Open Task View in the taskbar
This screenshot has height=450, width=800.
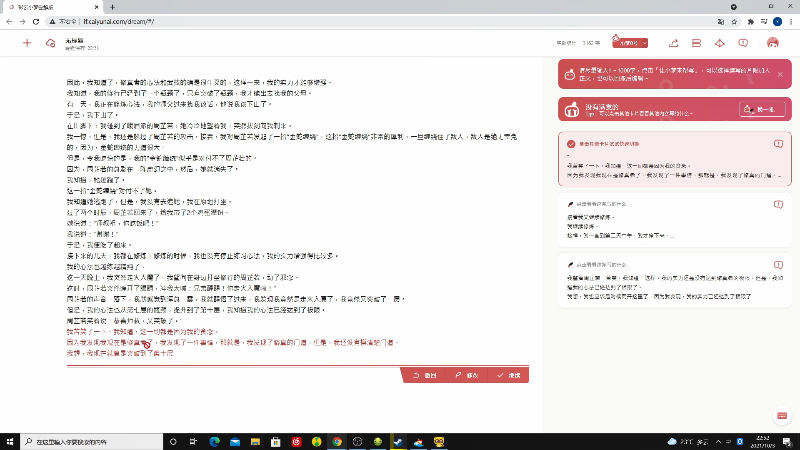click(x=193, y=441)
